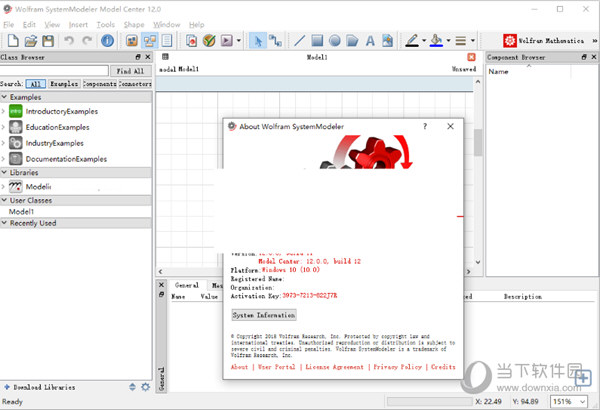Open the Insert menu

(78, 25)
